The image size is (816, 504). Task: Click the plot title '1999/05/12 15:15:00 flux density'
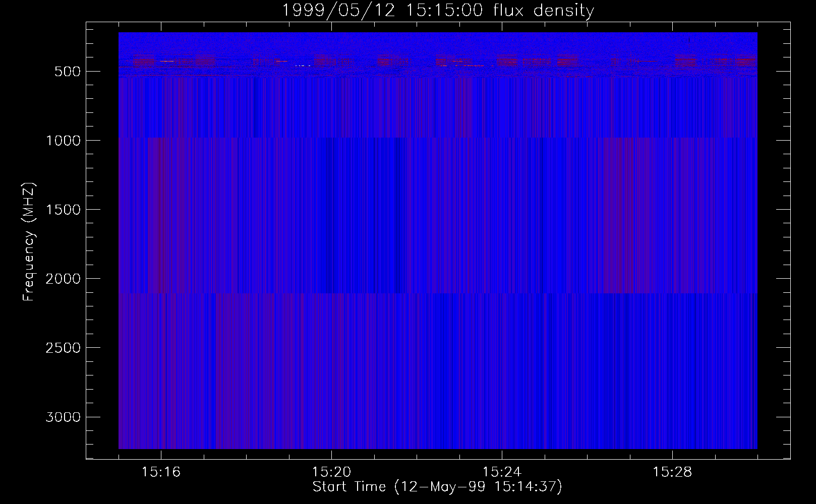(438, 11)
